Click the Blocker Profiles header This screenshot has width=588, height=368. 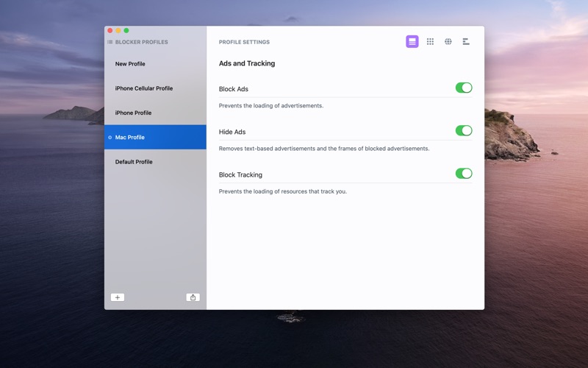click(141, 42)
